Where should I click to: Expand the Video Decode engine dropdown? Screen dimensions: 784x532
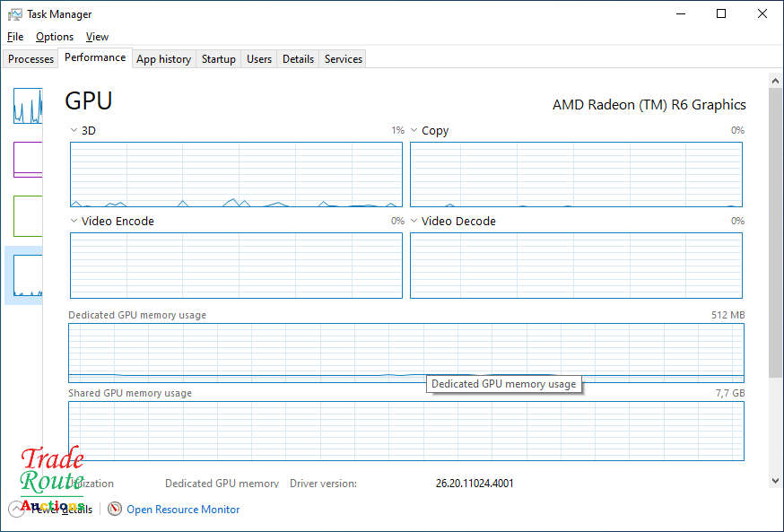(414, 222)
